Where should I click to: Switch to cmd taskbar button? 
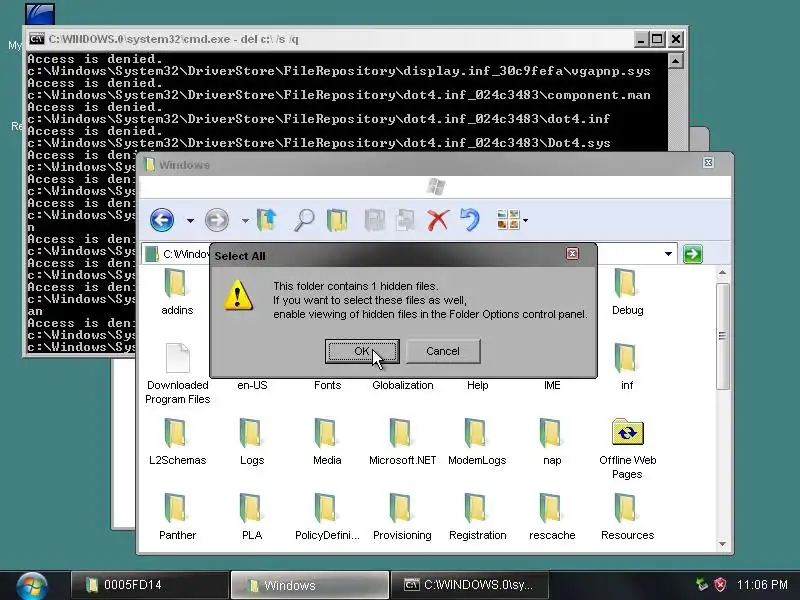click(x=469, y=585)
